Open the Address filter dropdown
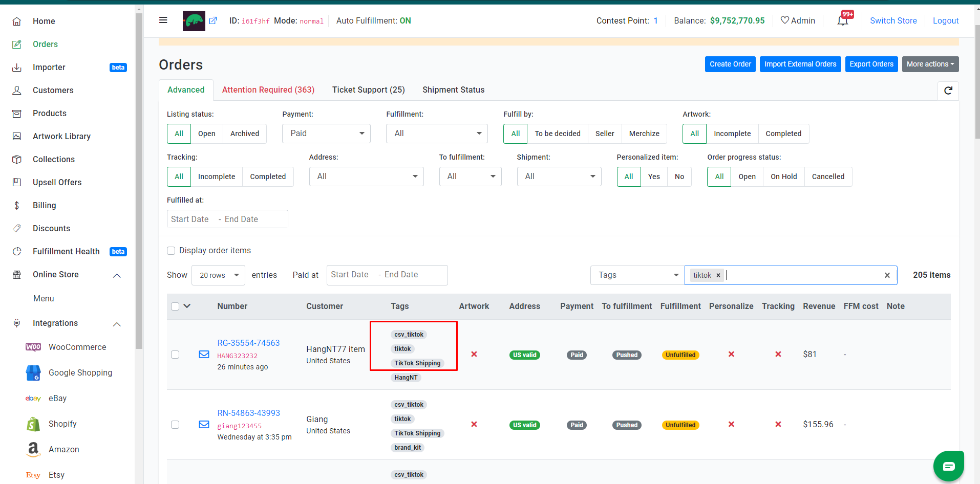 366,177
